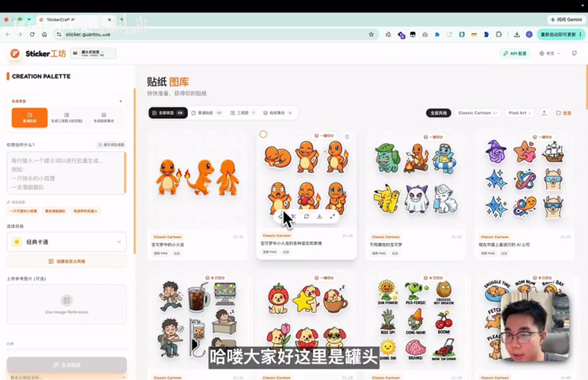Click the expand fullscreen icon in card toolbar
Image resolution: width=588 pixels, height=380 pixels.
coord(332,216)
